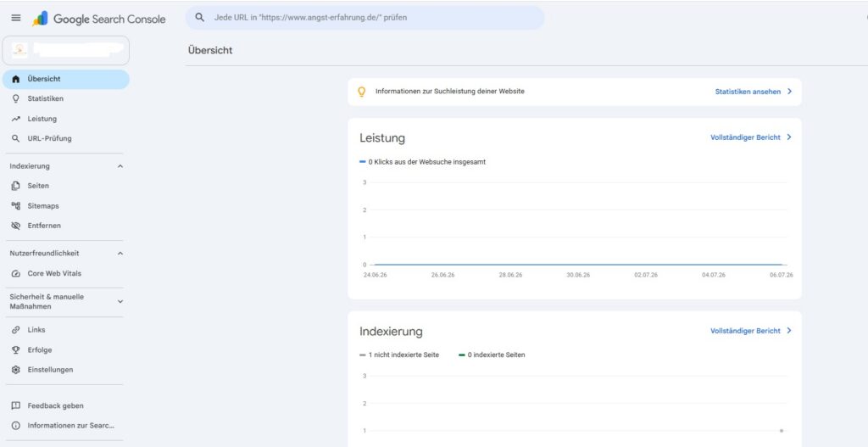Click the property favicon thumbnail
This screenshot has width=868, height=447.
(19, 50)
